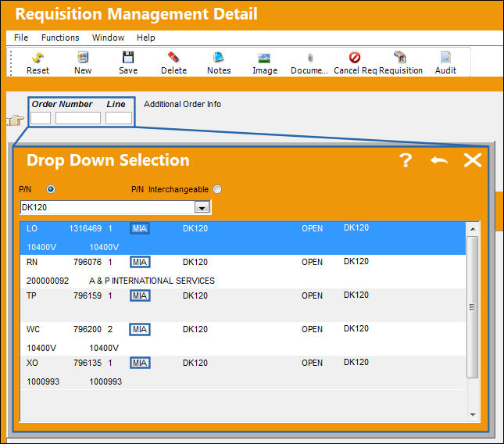Open the Window menu
The height and width of the screenshot is (444, 504).
[108, 38]
